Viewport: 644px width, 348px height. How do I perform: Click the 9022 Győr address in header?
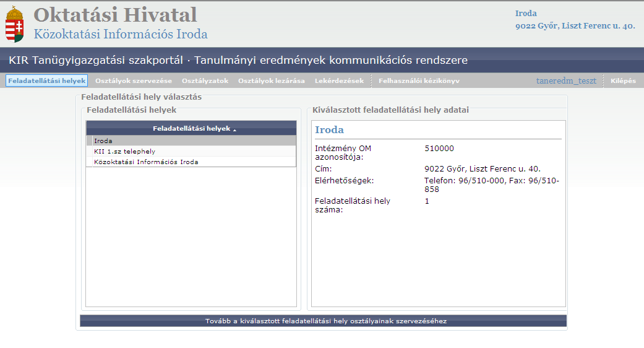pyautogui.click(x=575, y=25)
